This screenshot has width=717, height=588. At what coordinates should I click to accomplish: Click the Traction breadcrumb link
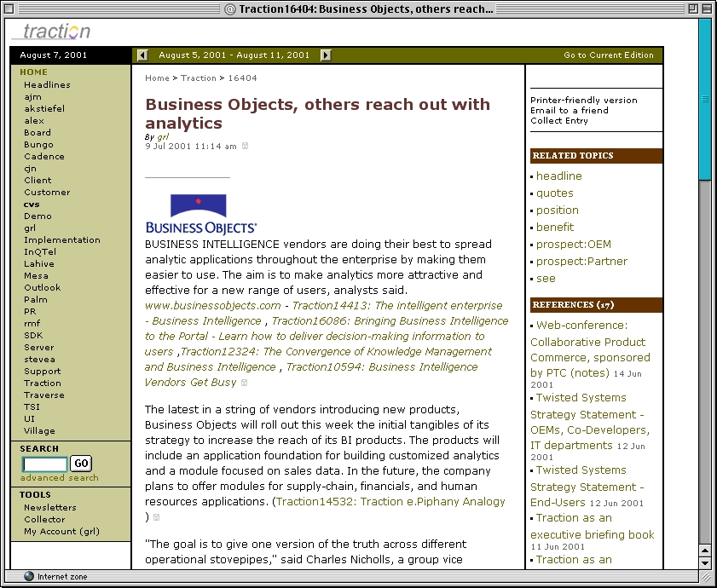point(198,78)
